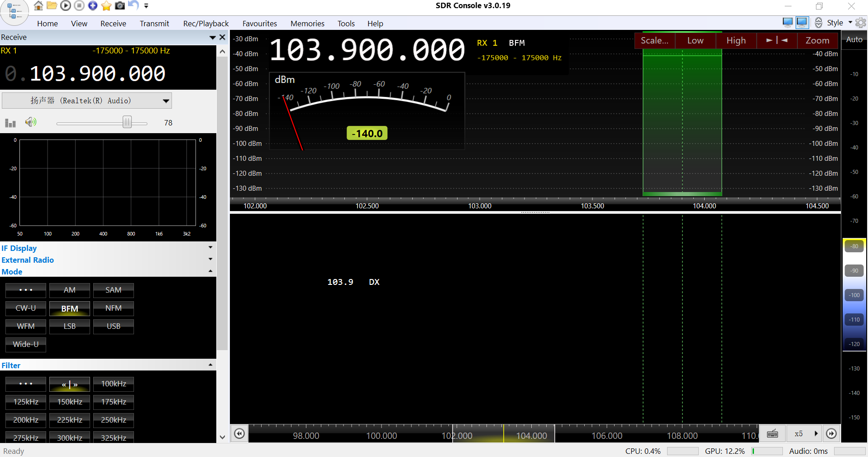
Task: Take a screenshot with the camera icon
Action: 119,6
